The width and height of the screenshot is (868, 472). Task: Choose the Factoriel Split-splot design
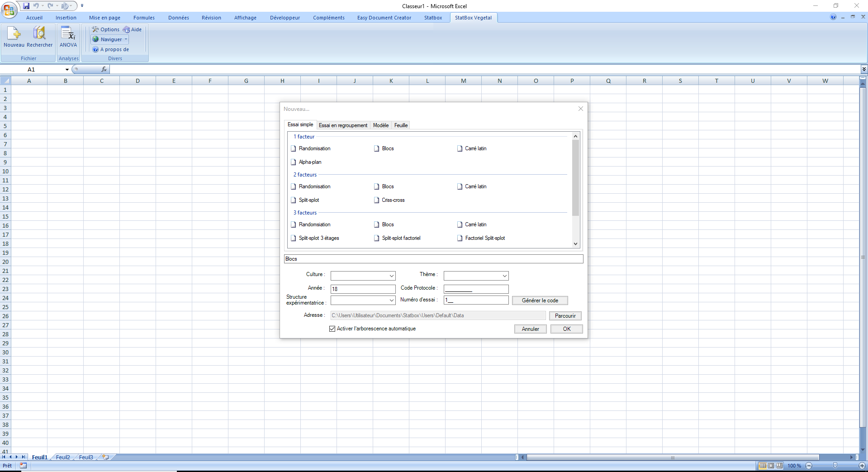(481, 238)
